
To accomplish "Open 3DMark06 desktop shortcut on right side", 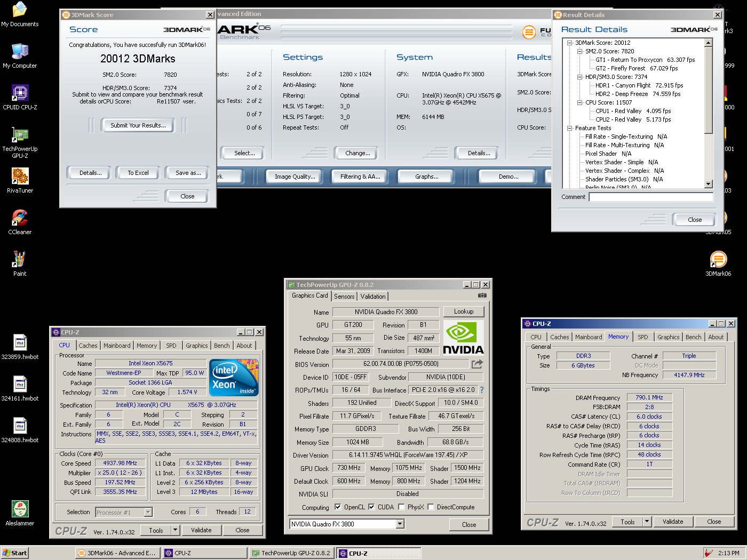I will [718, 263].
